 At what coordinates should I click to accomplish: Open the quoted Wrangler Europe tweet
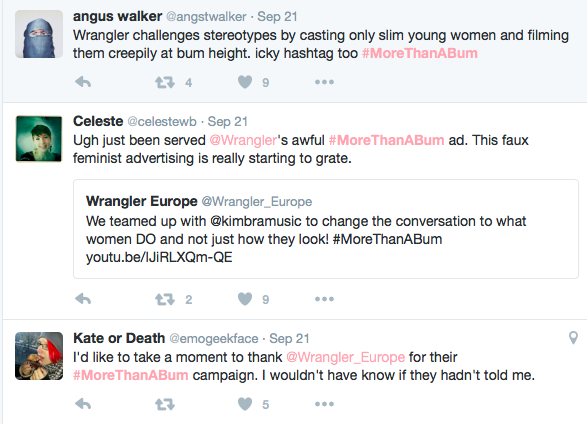326,229
